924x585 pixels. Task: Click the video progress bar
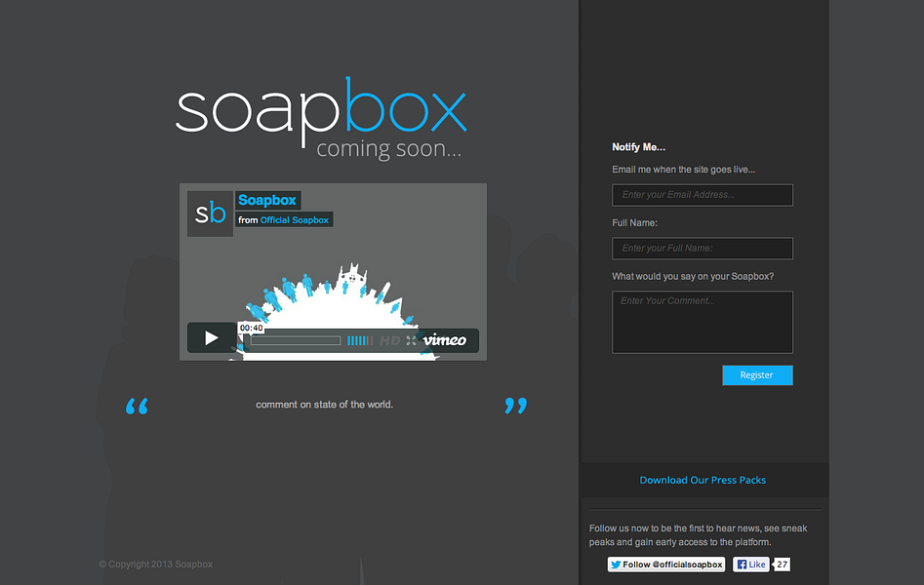coord(296,340)
